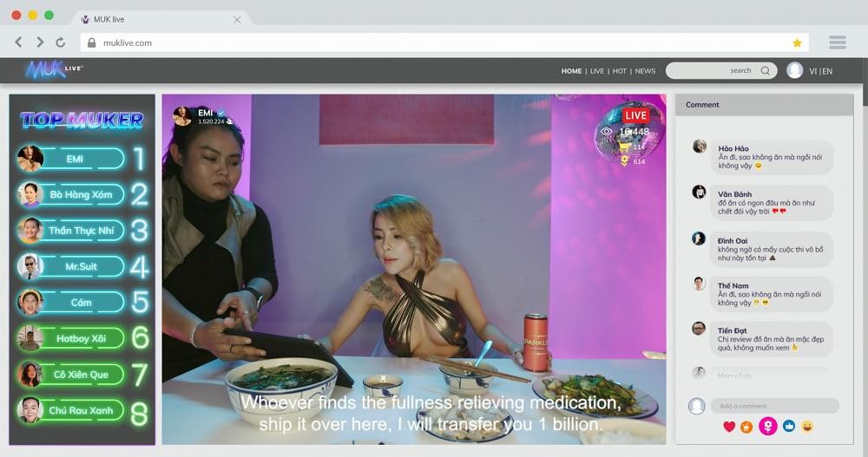
Task: Send the laughing emoji reaction
Action: (807, 426)
